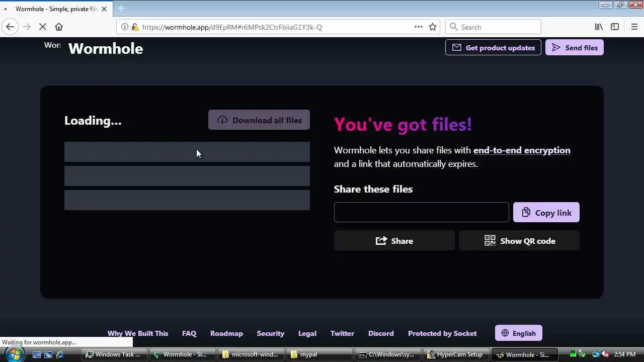Screen dimensions: 644x362
Task: Click Get product updates button
Action: pyautogui.click(x=493, y=47)
